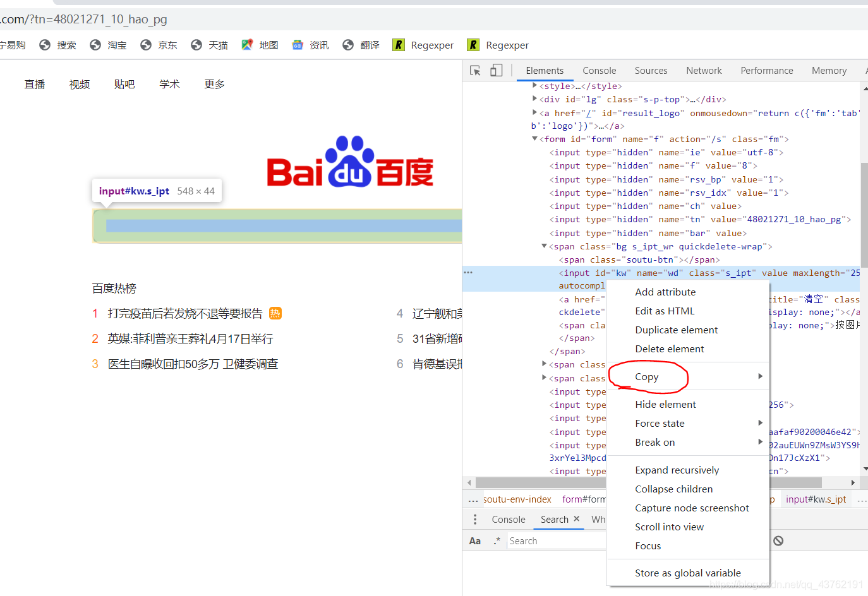868x596 pixels.
Task: Choose Add attribute from context menu
Action: (688, 292)
